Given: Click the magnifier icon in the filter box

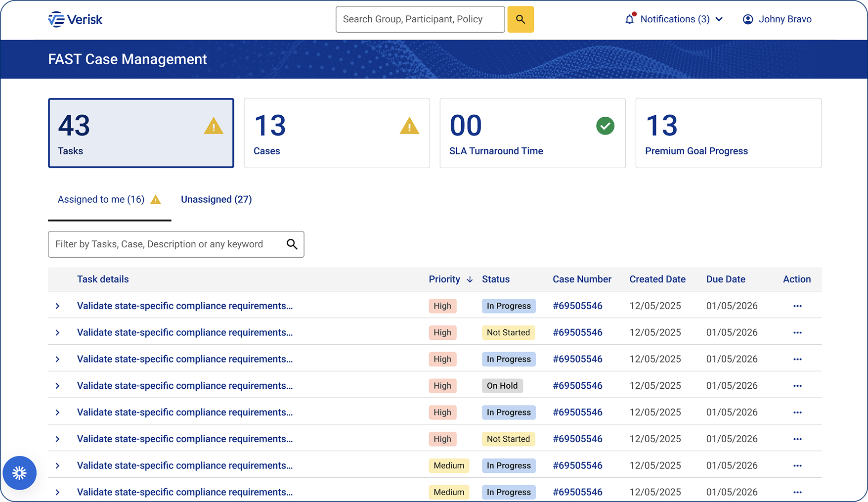Looking at the screenshot, I should click(x=292, y=244).
